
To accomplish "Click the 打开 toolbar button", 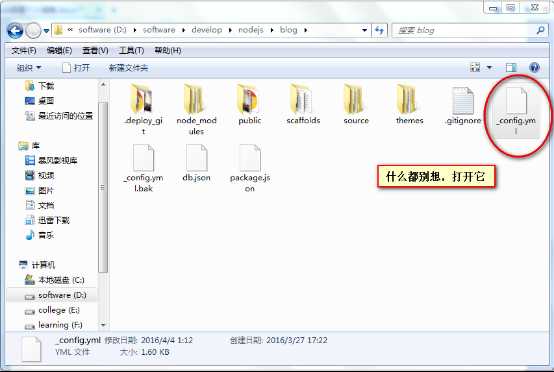I will coord(76,67).
